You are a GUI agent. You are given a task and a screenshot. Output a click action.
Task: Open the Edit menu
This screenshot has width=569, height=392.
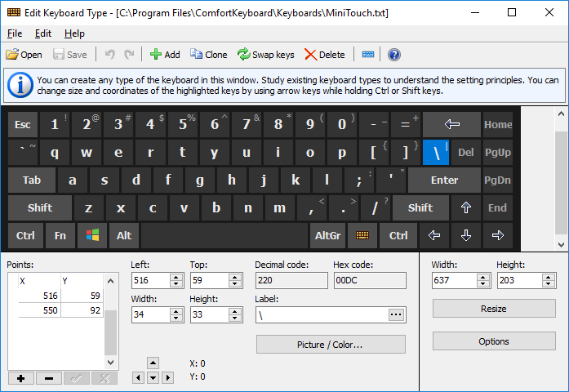coord(43,33)
